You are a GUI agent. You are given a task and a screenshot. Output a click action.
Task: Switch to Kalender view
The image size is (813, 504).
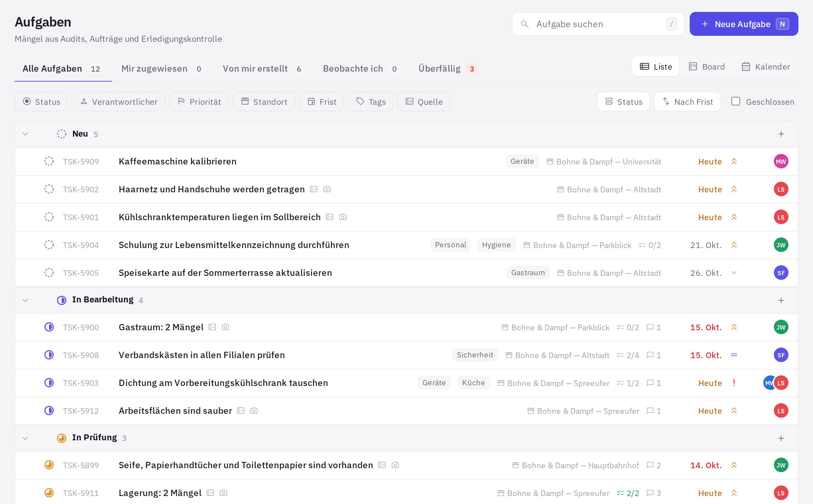point(766,67)
